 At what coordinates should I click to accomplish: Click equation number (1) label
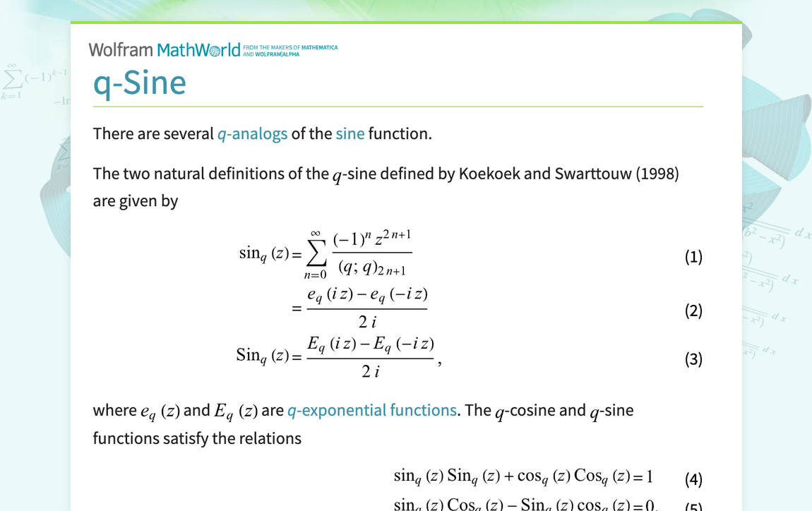[x=693, y=256]
